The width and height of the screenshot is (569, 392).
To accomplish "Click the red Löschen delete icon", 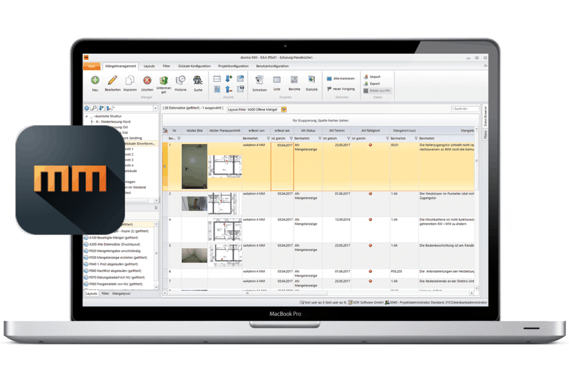I will coord(147,80).
